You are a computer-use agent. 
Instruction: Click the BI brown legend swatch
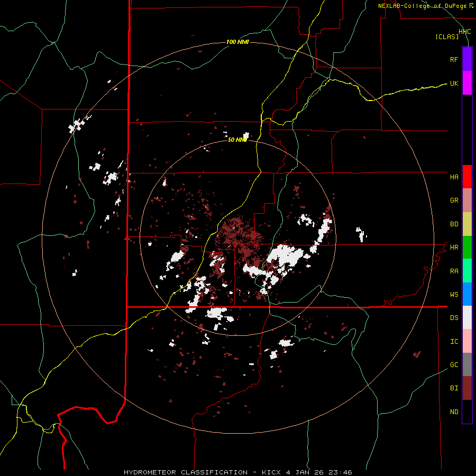(467, 388)
